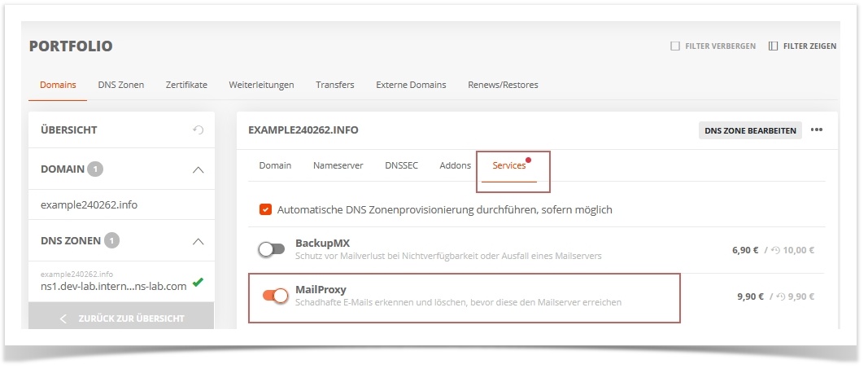Collapse the DNS Zonen section chevron
The height and width of the screenshot is (369, 868).
coord(198,242)
